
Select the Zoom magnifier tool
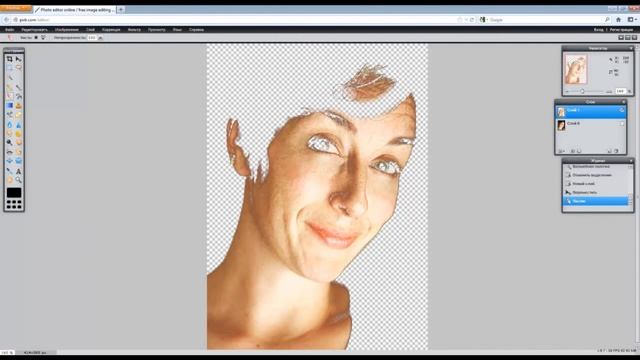click(18, 180)
